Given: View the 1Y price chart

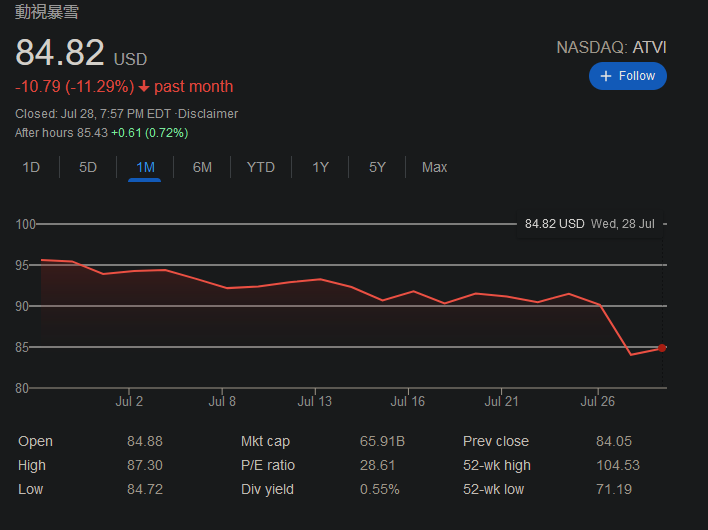Looking at the screenshot, I should coord(320,167).
